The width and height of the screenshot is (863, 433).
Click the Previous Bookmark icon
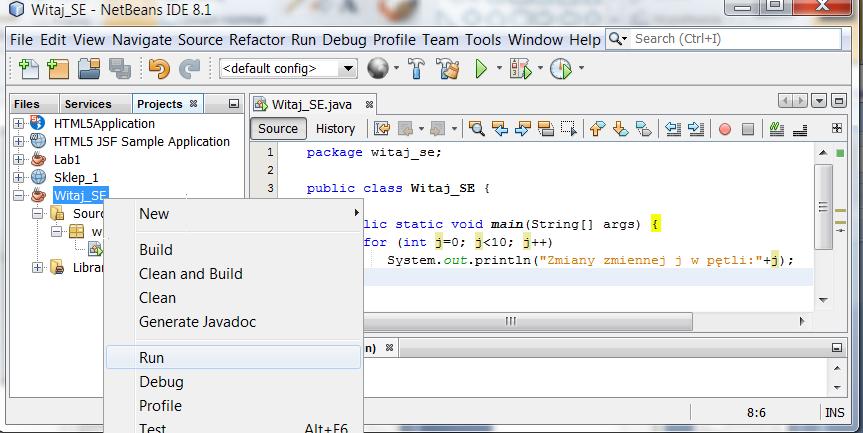597,129
